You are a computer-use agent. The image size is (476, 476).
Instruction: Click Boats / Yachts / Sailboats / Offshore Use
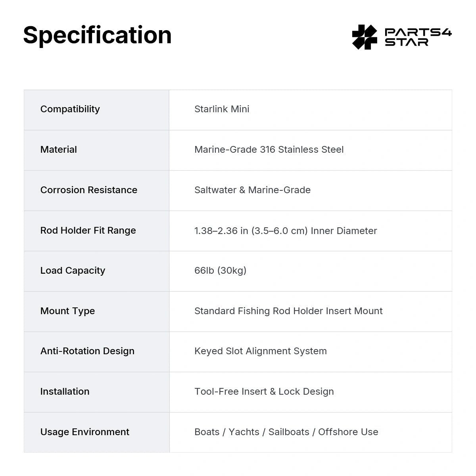(286, 432)
